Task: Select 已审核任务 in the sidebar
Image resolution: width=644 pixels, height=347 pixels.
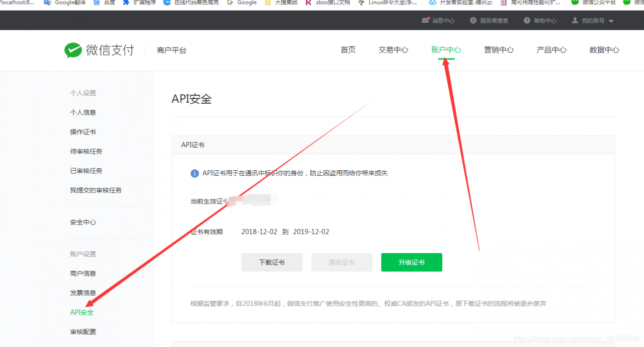Action: coord(86,171)
